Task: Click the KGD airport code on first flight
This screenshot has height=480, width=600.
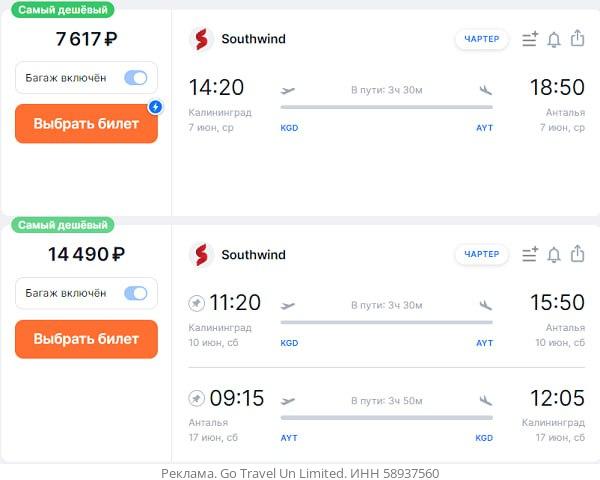Action: (289, 128)
